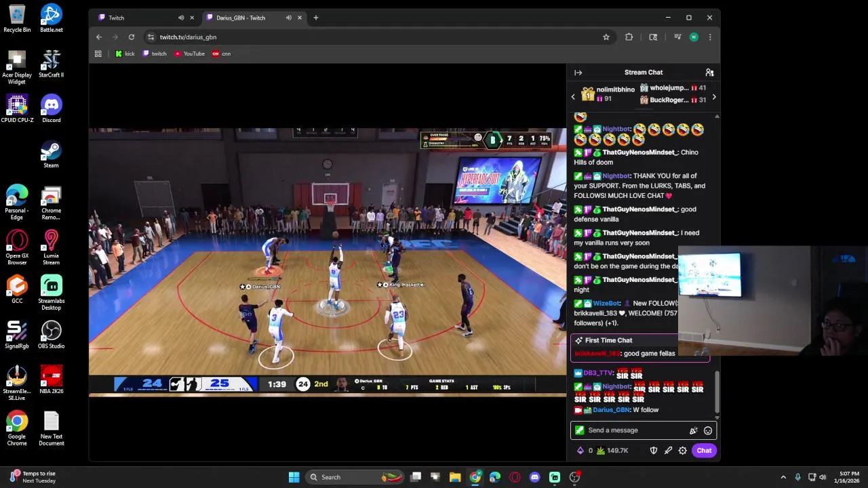Open WizeBot username in chat
Image resolution: width=868 pixels, height=488 pixels.
pos(606,304)
